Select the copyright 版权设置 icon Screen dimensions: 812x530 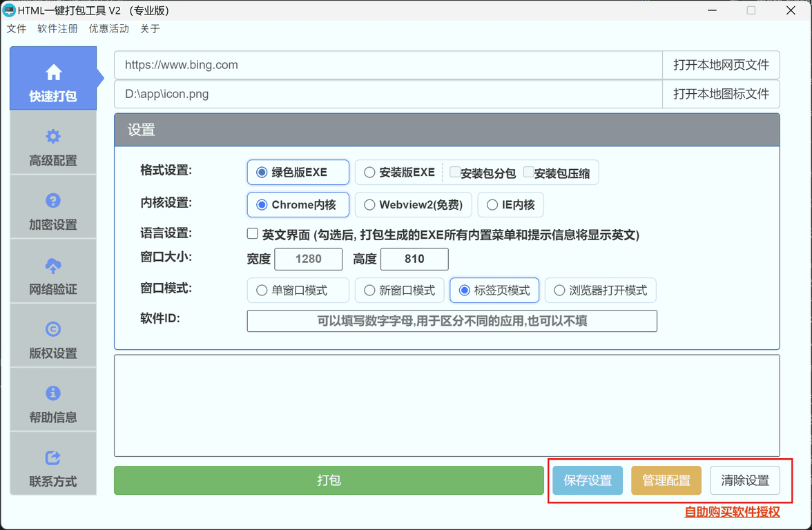coord(53,329)
